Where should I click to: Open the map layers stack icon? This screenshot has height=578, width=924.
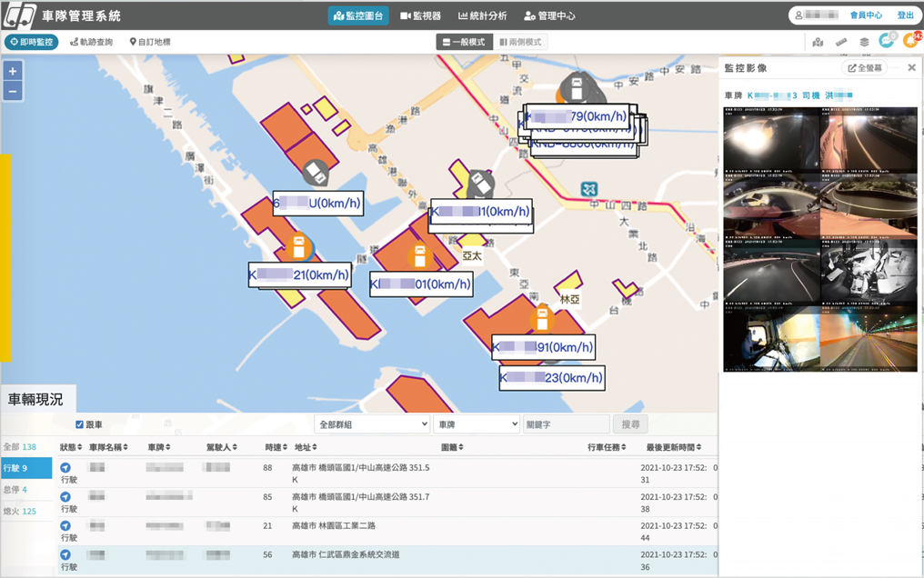864,42
